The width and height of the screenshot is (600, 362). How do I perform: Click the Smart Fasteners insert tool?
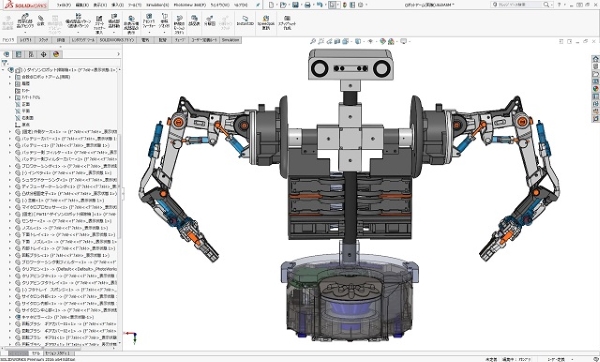[99, 24]
